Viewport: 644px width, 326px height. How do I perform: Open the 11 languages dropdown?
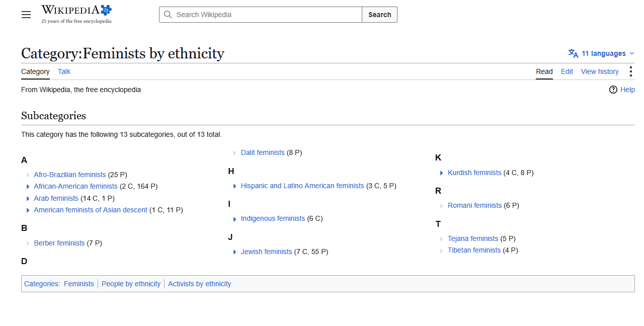602,53
